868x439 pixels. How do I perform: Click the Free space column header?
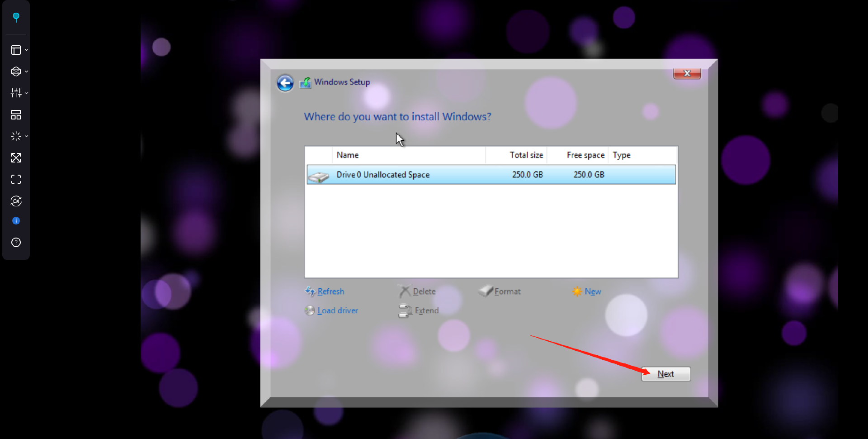pos(578,155)
